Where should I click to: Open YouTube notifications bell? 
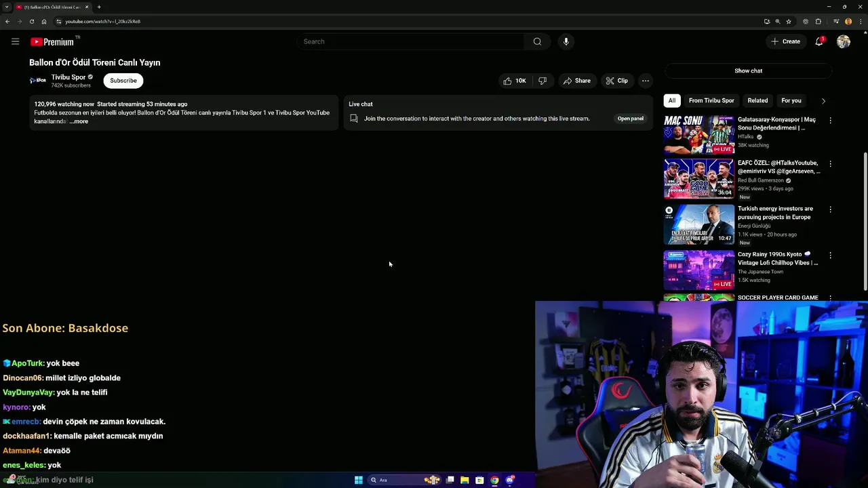pos(819,41)
